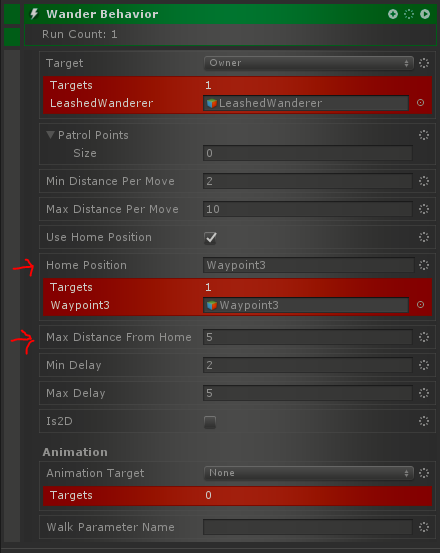Click the variable selector icon next to Walk Parameter Name
Viewport: 440px width, 553px height.
[x=424, y=527]
